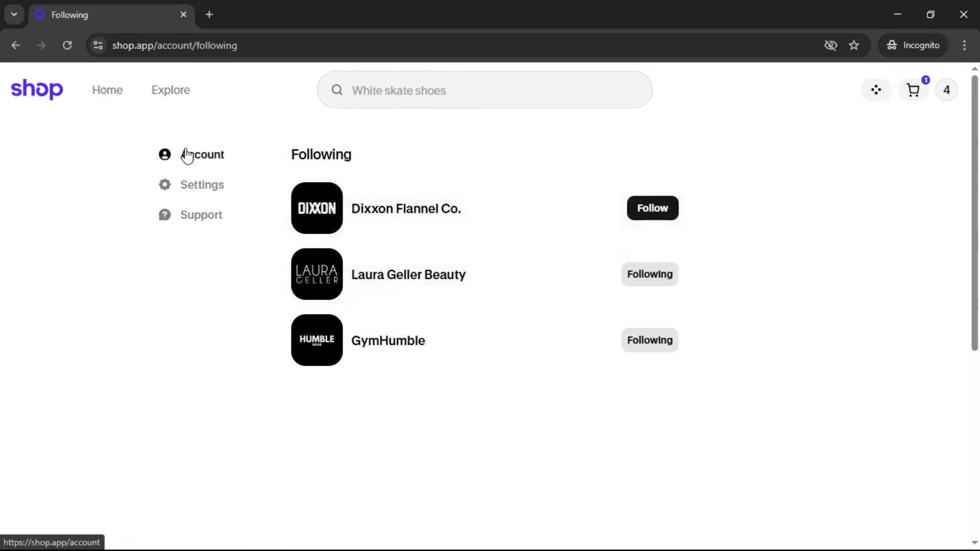This screenshot has width=980, height=551.
Task: Go to the Home nav item
Action: [107, 90]
